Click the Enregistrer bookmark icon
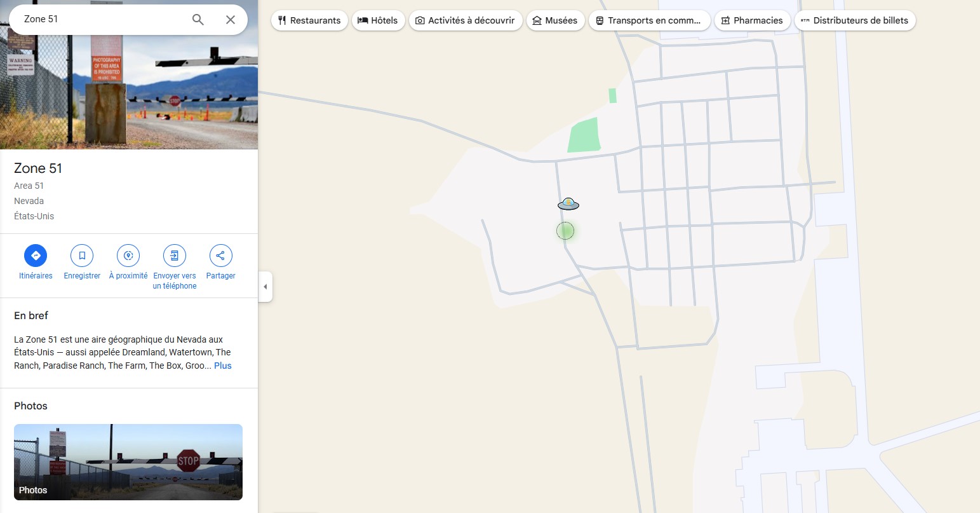The height and width of the screenshot is (513, 980). click(x=82, y=256)
